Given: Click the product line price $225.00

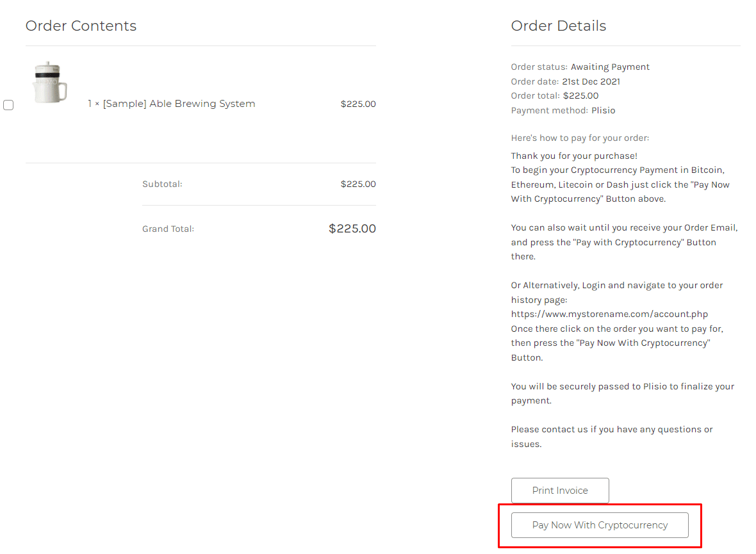Looking at the screenshot, I should click(358, 104).
